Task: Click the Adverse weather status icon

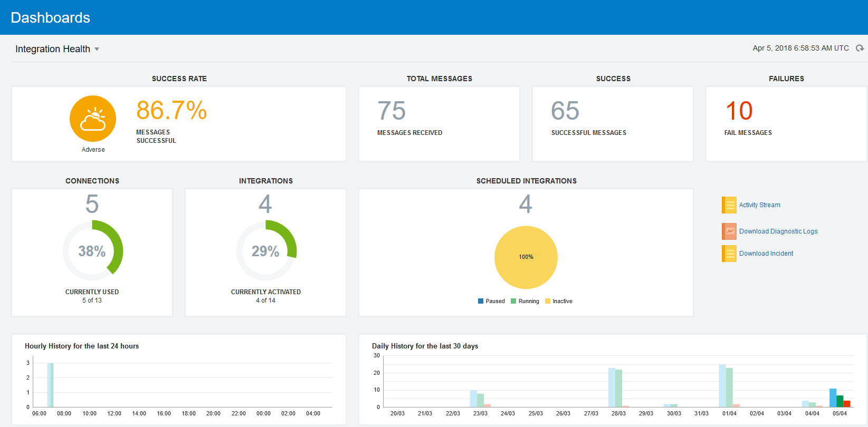Action: 93,119
